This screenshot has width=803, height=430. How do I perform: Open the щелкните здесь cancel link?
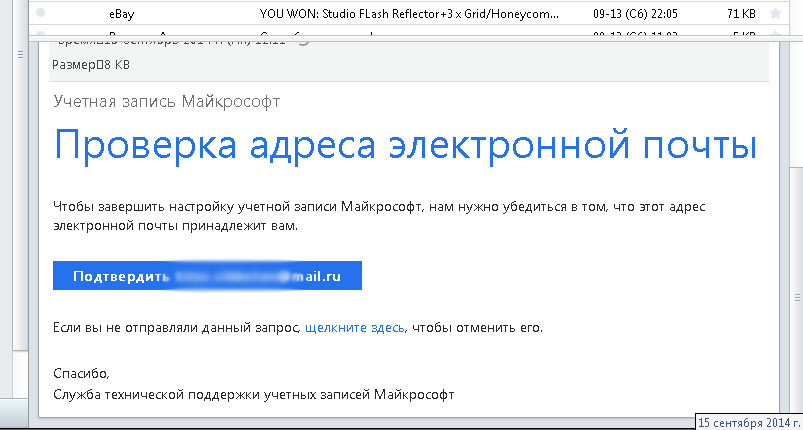click(x=355, y=328)
